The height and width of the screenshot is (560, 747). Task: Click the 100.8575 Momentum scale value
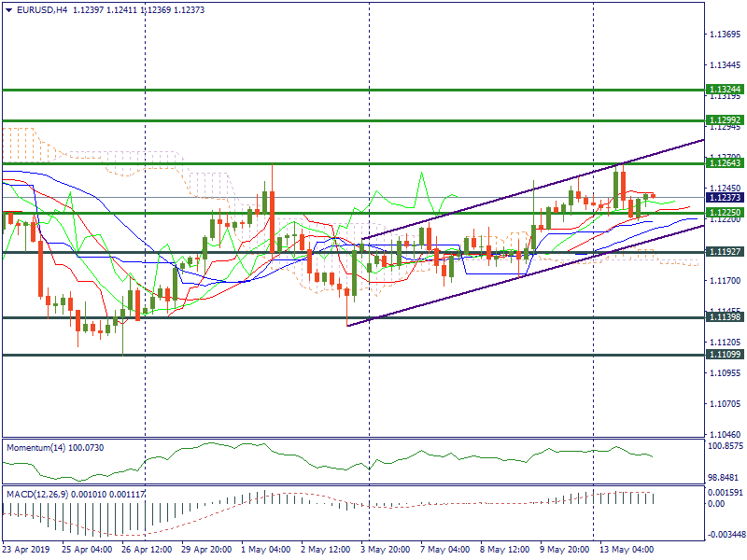pos(726,446)
